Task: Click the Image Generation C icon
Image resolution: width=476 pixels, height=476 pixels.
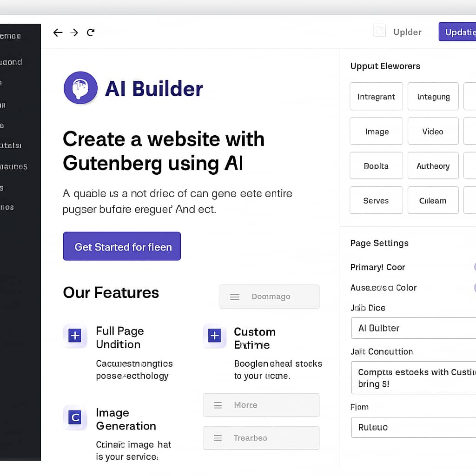Action: [x=75, y=417]
